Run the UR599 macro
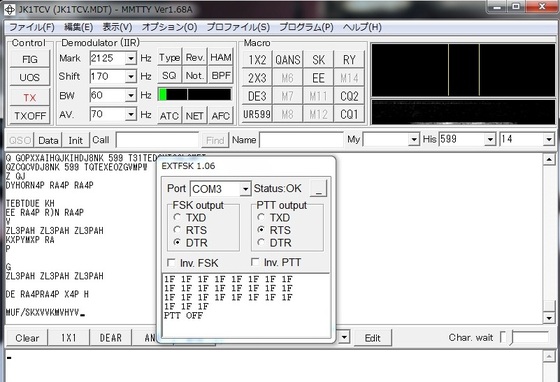The image size is (560, 382). [257, 114]
